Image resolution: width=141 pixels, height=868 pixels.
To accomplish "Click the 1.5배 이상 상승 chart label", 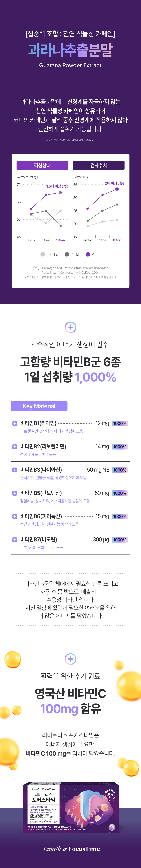I will (x=57, y=186).
